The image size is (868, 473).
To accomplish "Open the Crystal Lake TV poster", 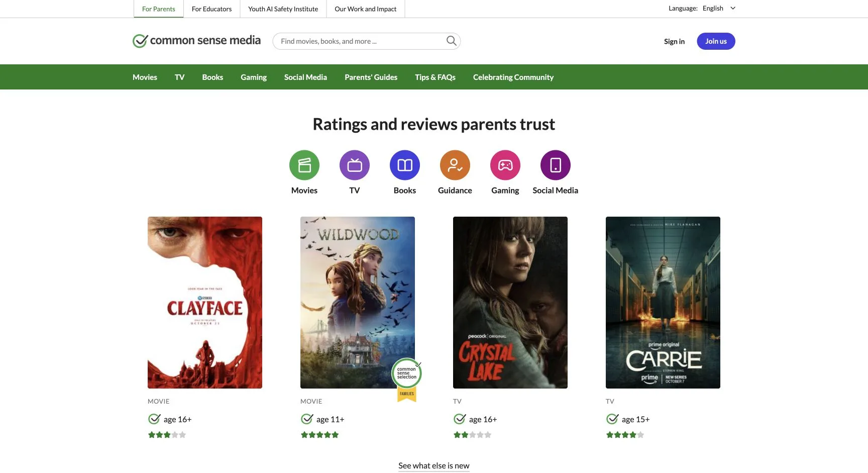I will tap(510, 303).
